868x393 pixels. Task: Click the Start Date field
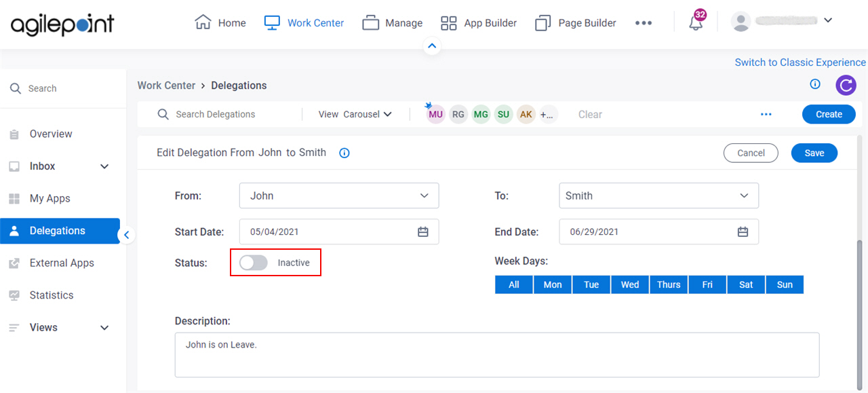339,231
